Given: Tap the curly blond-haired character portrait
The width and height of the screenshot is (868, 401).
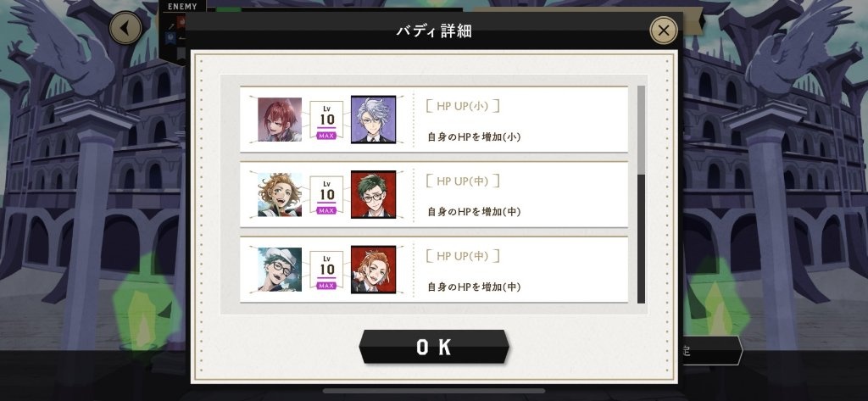Looking at the screenshot, I should pos(280,194).
